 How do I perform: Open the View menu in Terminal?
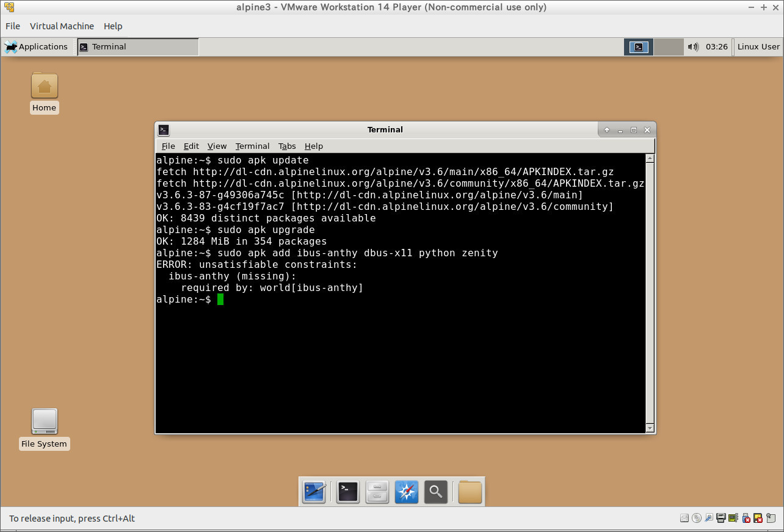pyautogui.click(x=217, y=146)
